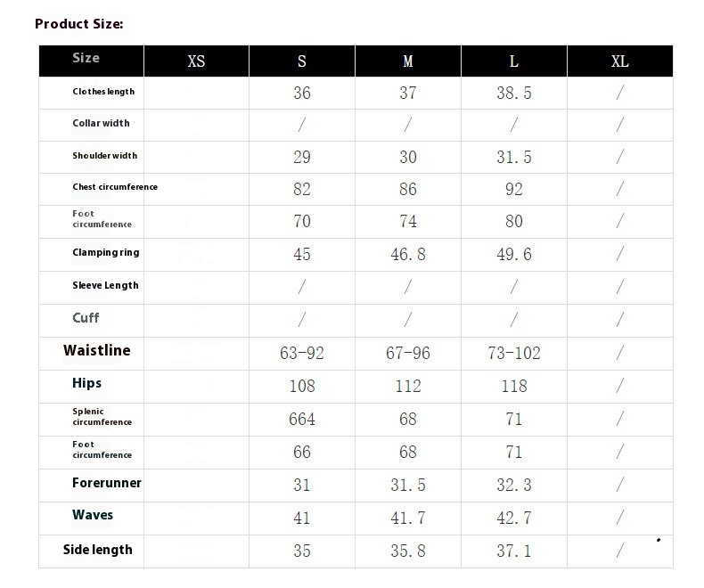The height and width of the screenshot is (588, 704).
Task: Click the 63-92 waistline value
Action: click(302, 354)
